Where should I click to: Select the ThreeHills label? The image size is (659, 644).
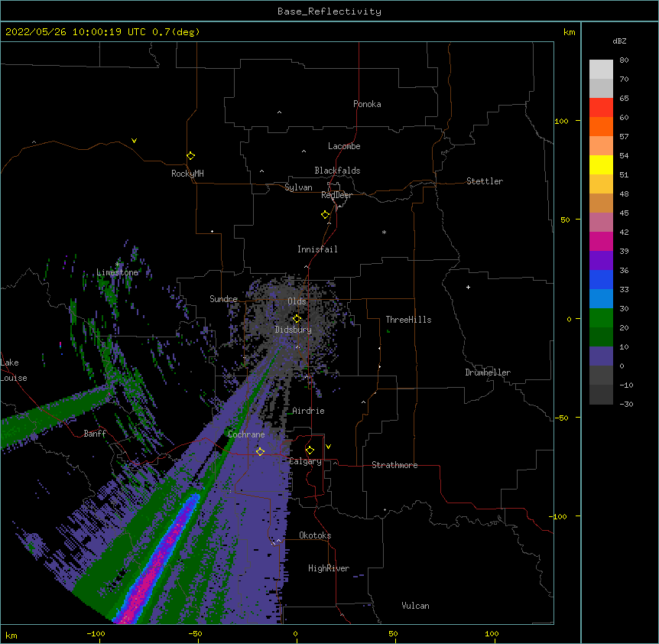[x=408, y=320]
